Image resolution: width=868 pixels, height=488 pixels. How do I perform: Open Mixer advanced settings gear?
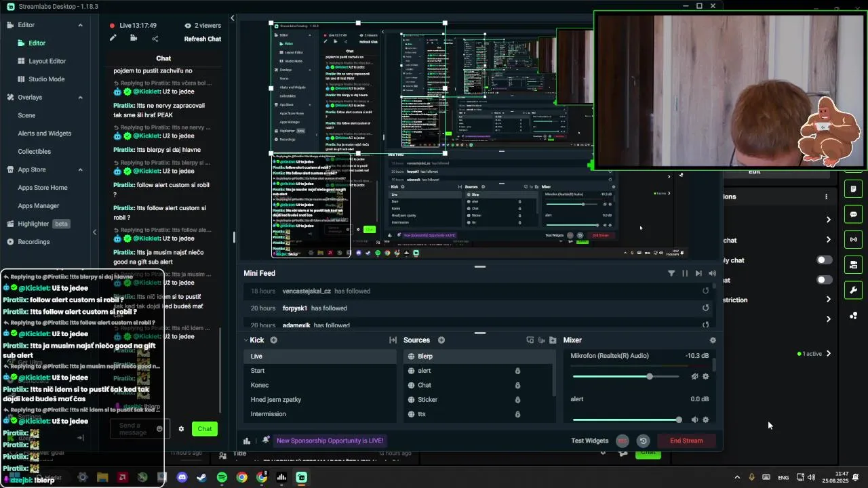712,340
